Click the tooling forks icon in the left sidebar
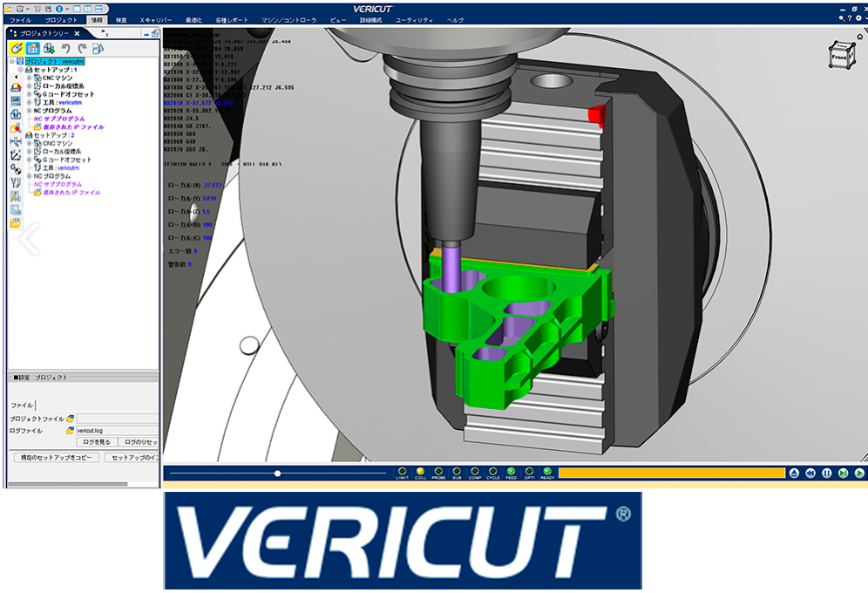868x593 pixels. pyautogui.click(x=16, y=182)
